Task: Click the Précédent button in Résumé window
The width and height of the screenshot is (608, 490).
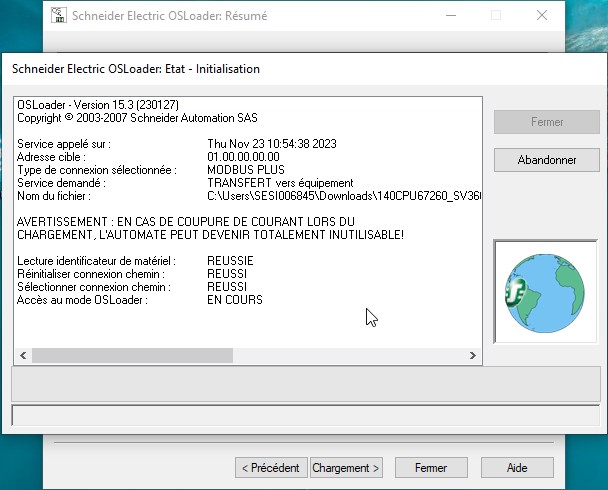Action: pyautogui.click(x=271, y=468)
